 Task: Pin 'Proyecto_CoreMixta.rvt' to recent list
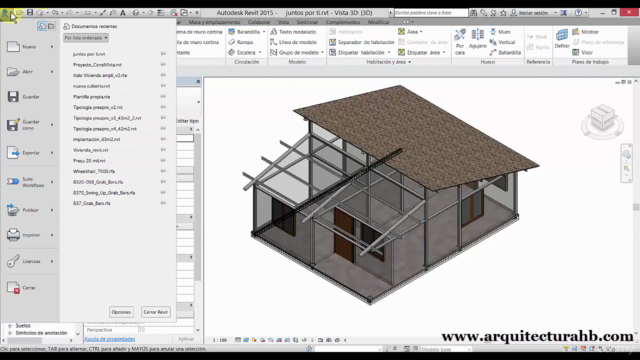(163, 64)
